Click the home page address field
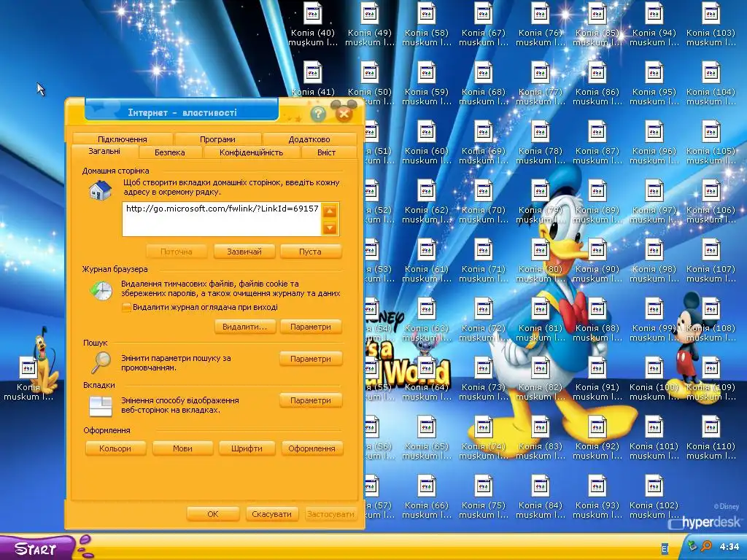Viewport: 747px width, 560px height. (222, 219)
